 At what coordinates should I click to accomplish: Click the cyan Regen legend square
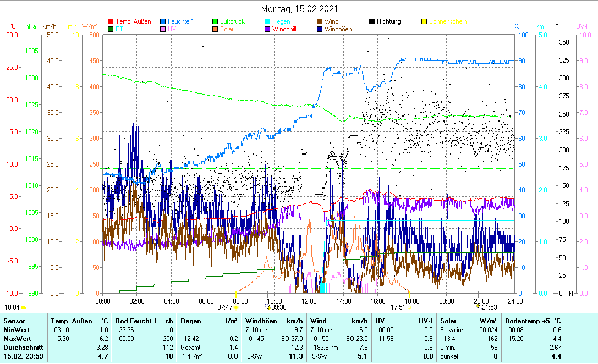click(x=267, y=22)
